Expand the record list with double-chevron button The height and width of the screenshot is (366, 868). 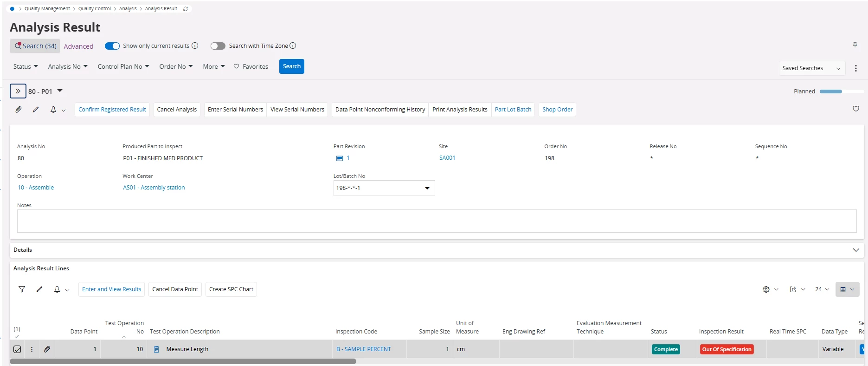18,91
